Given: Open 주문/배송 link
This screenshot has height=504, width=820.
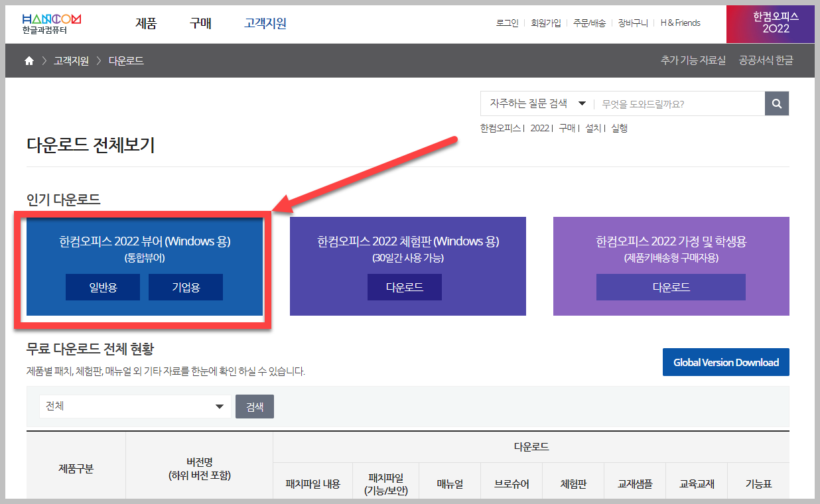Looking at the screenshot, I should point(589,23).
